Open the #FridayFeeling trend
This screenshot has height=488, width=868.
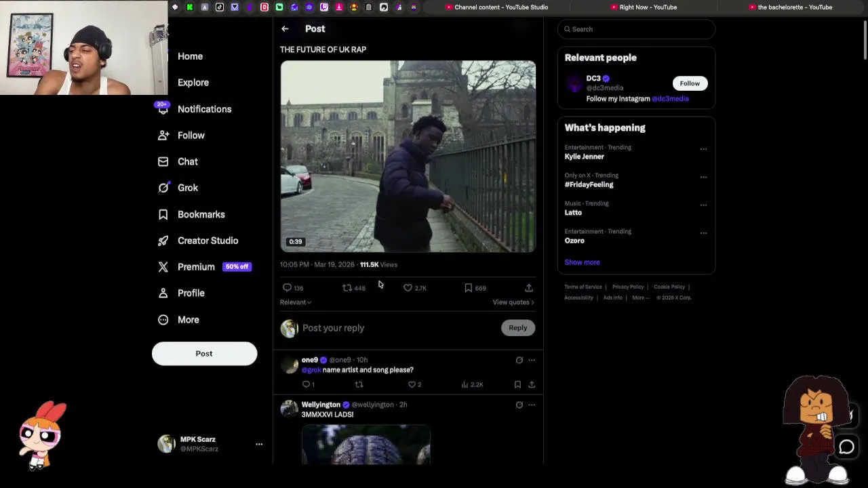(589, 184)
